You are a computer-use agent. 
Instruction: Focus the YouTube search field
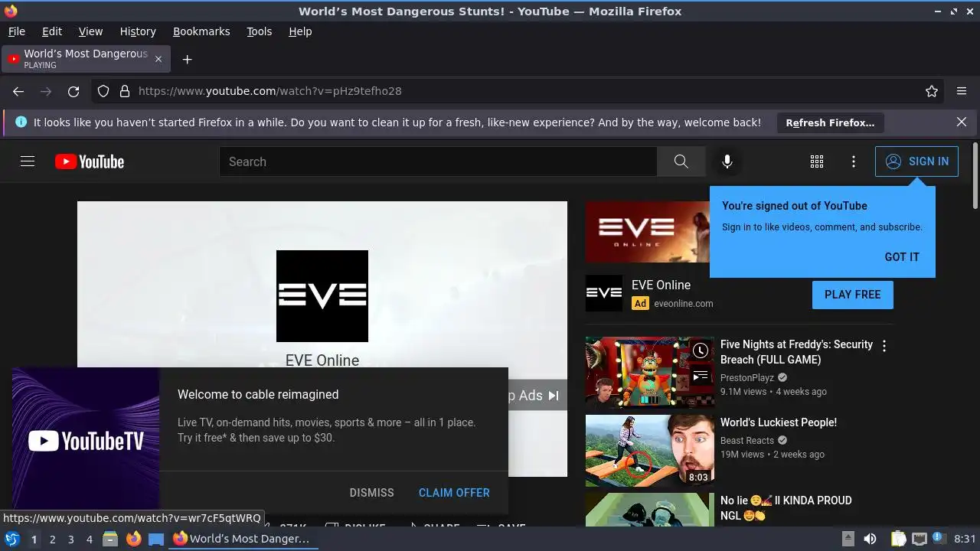[438, 161]
